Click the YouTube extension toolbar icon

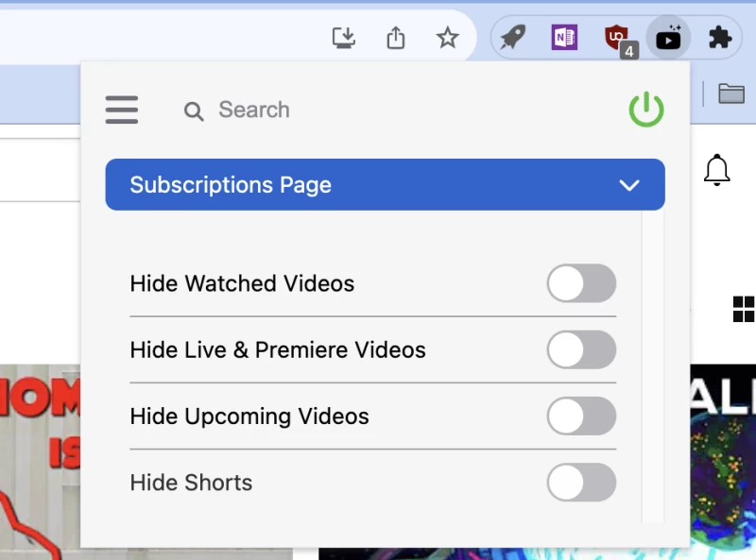(x=668, y=38)
